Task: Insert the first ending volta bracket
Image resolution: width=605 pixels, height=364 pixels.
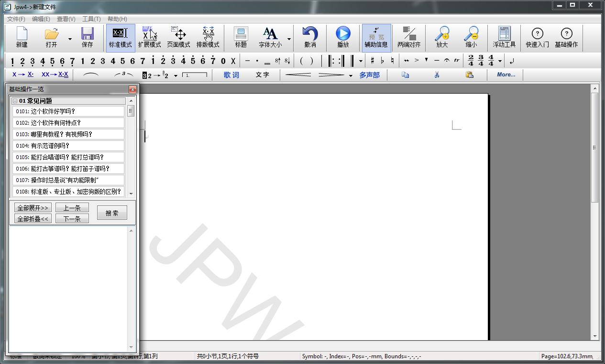Action: [x=195, y=75]
